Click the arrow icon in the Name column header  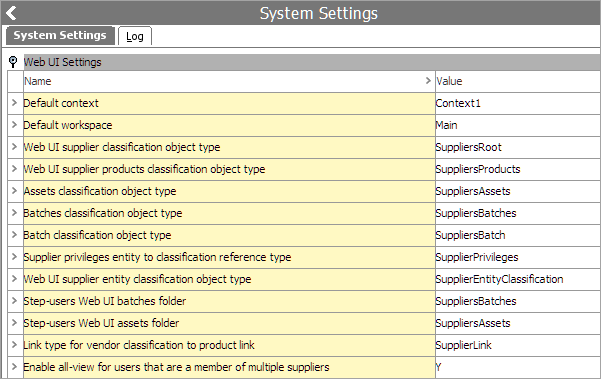pos(428,80)
